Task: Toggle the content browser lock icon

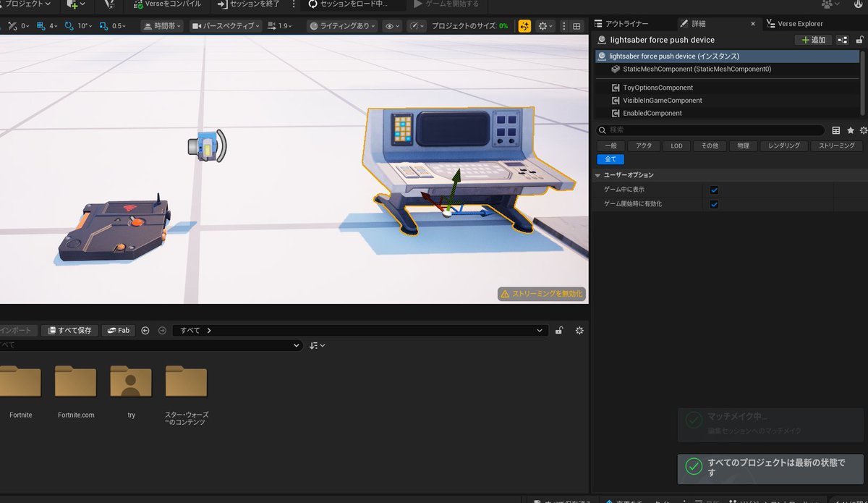Action: (x=559, y=330)
